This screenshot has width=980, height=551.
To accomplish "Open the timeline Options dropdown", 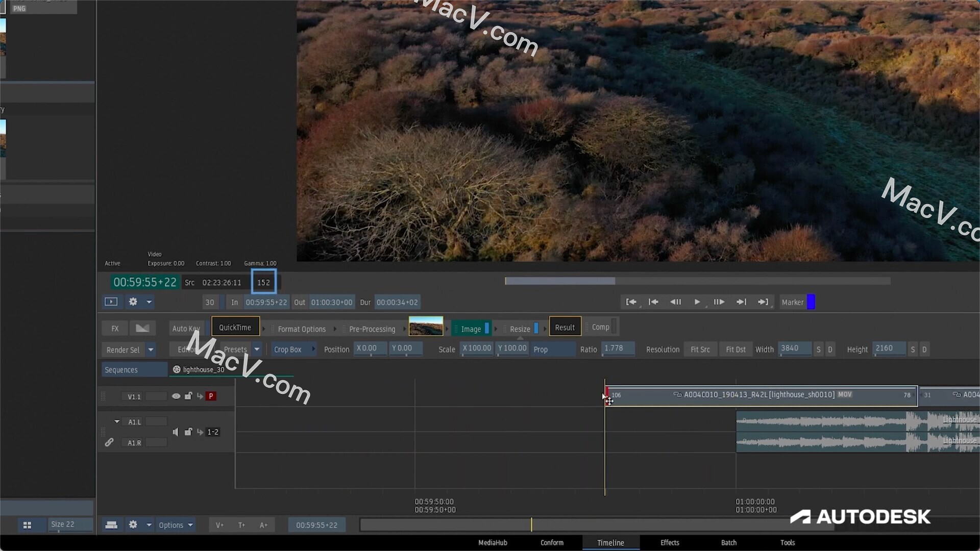I will (176, 525).
